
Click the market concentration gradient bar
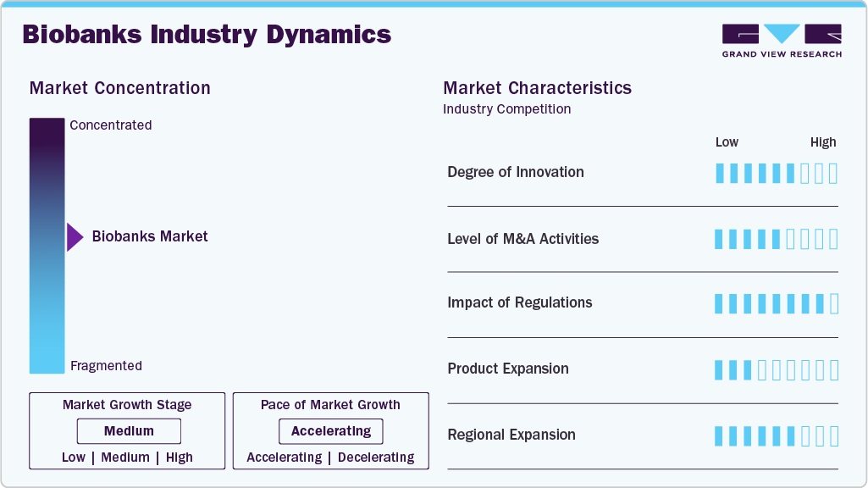47,246
